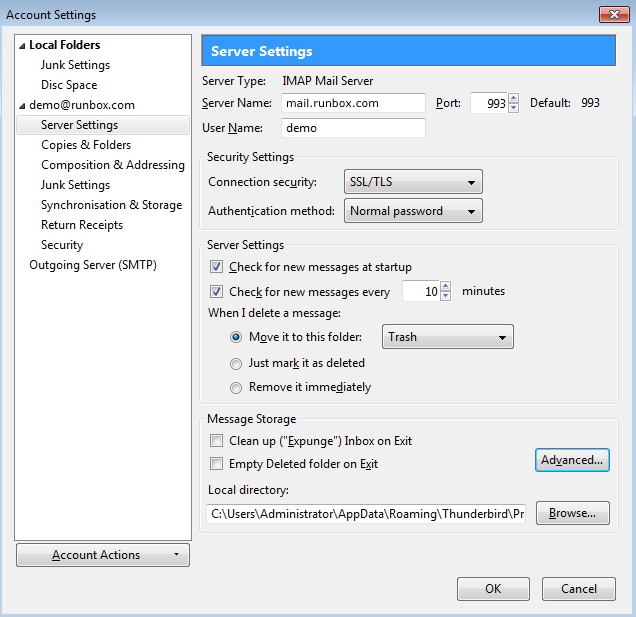
Task: Open the Trash folder dropdown
Action: [x=448, y=337]
